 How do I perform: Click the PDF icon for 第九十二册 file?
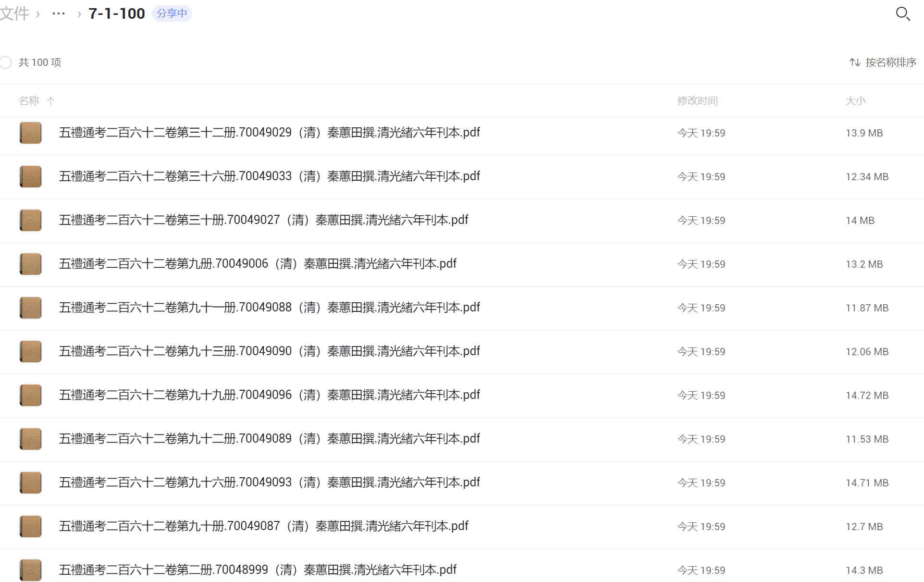click(x=30, y=439)
